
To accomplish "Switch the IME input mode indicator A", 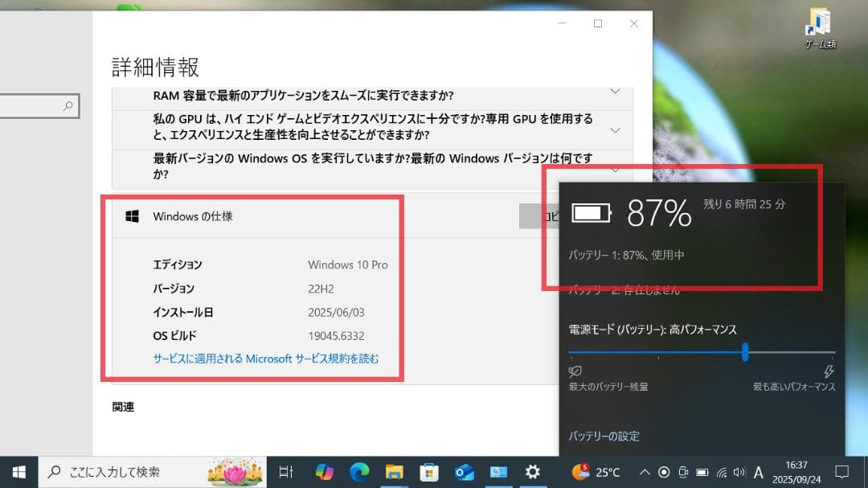I will tap(759, 473).
